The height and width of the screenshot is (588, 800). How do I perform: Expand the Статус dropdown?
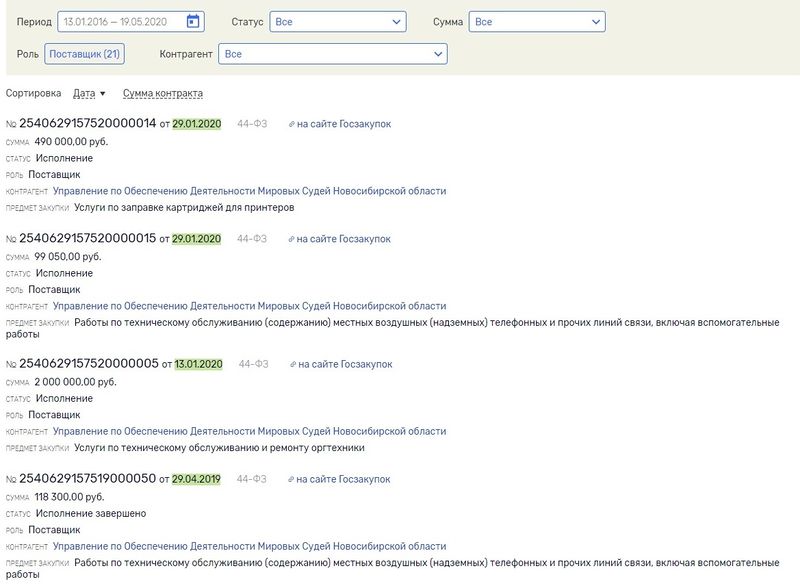[x=338, y=22]
